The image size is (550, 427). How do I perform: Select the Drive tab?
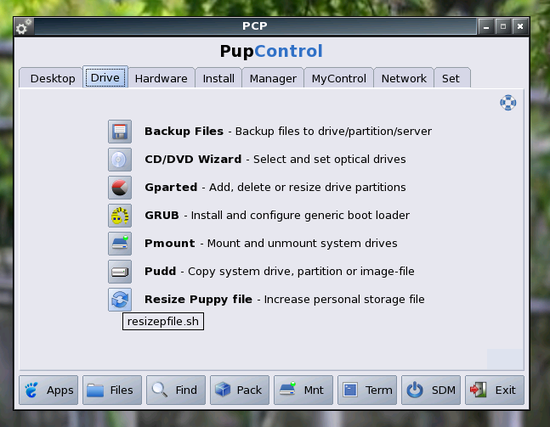point(105,77)
